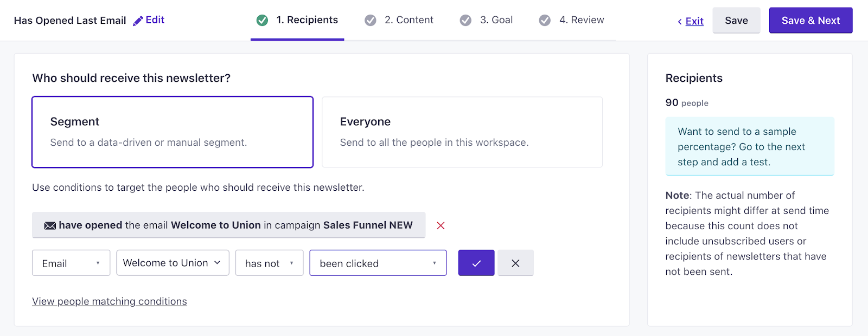The image size is (868, 336).
Task: Click the gray checkmark beside Goal step
Action: coord(465,21)
